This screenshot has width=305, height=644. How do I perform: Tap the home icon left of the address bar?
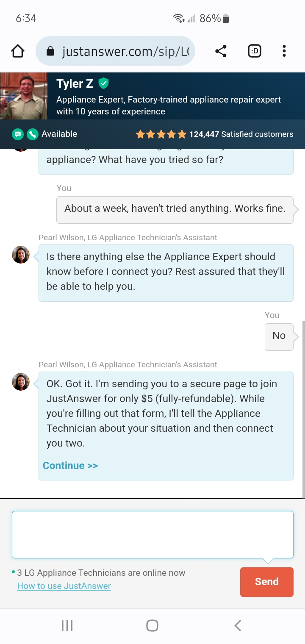tap(18, 51)
